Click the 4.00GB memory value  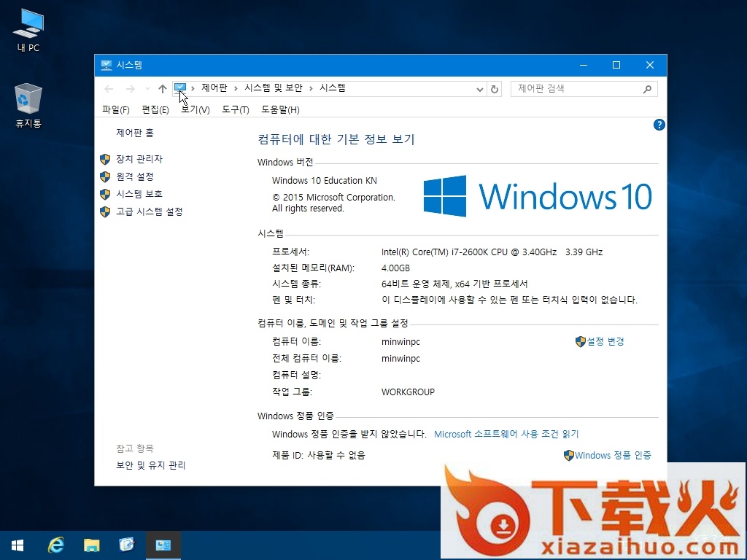[x=395, y=268]
